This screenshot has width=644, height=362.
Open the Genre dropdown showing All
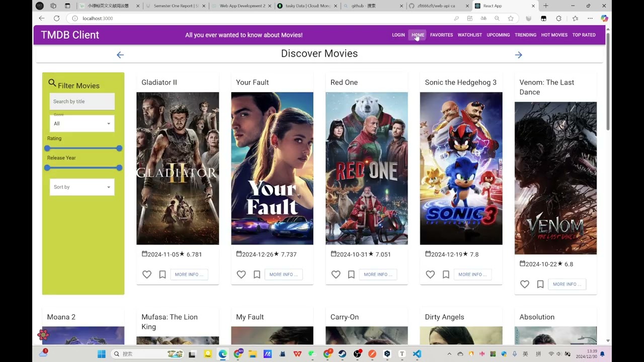tap(82, 124)
